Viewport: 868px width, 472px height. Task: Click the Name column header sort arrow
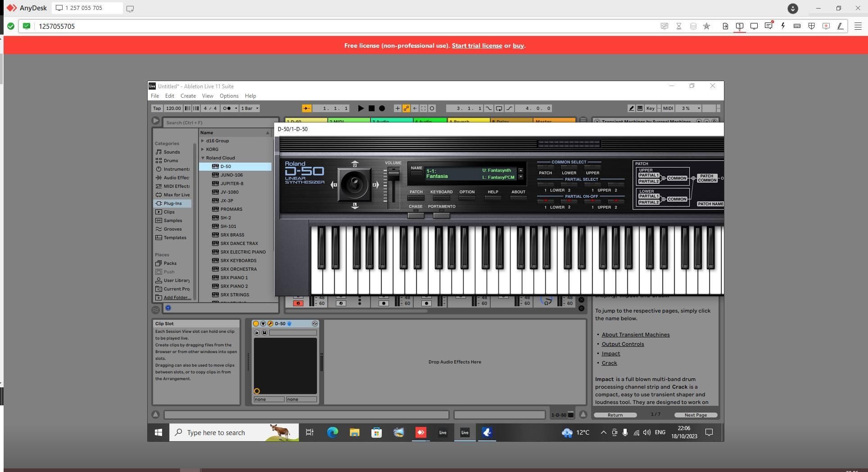[267, 133]
